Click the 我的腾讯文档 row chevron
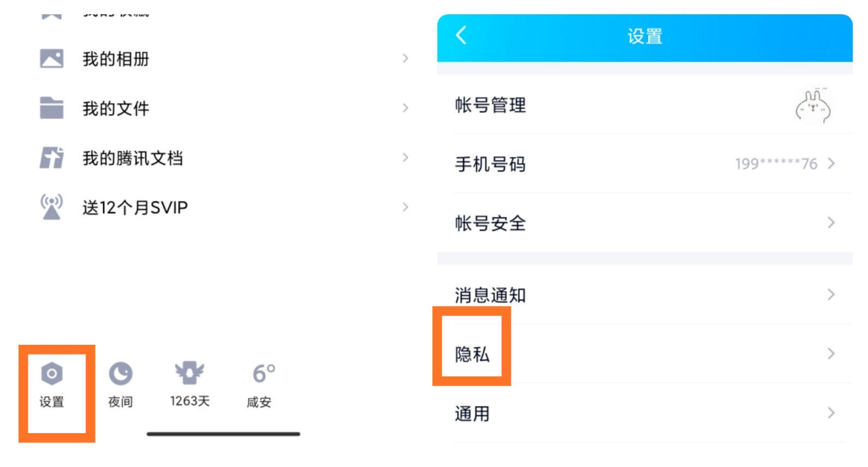868x467 pixels. click(x=405, y=158)
